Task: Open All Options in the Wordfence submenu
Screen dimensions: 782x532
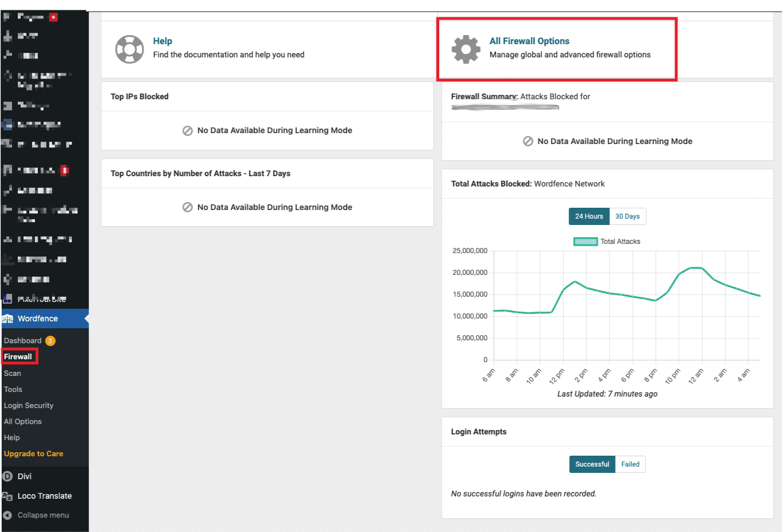Action: coord(23,422)
